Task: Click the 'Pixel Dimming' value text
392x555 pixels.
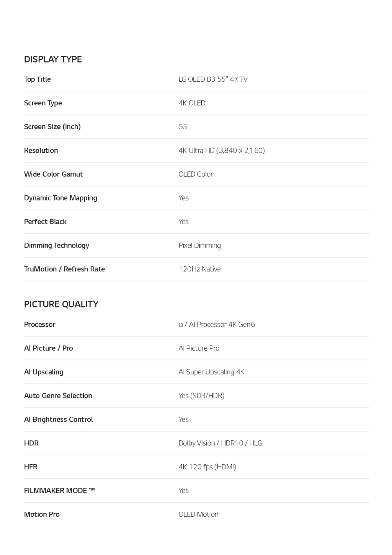Action: (199, 246)
